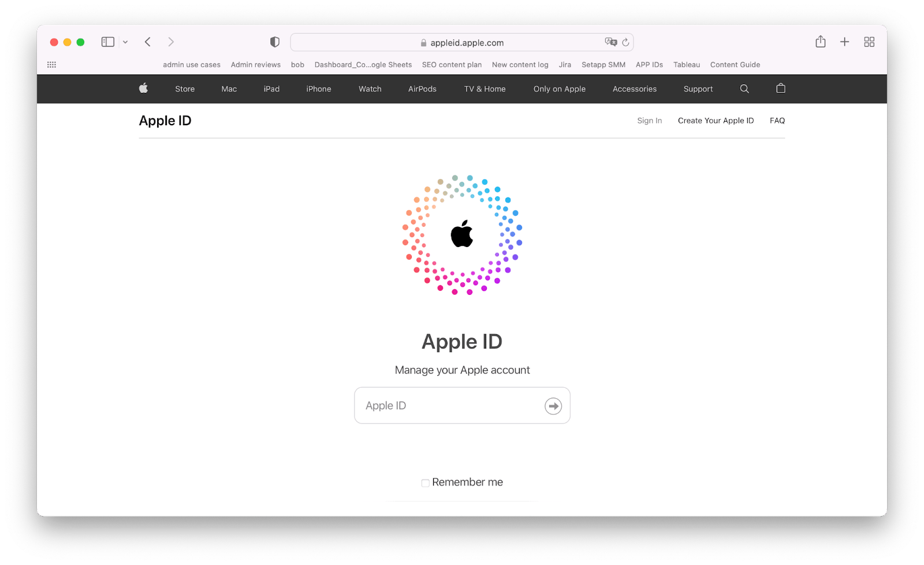
Task: Go back to the previous page
Action: point(148,42)
